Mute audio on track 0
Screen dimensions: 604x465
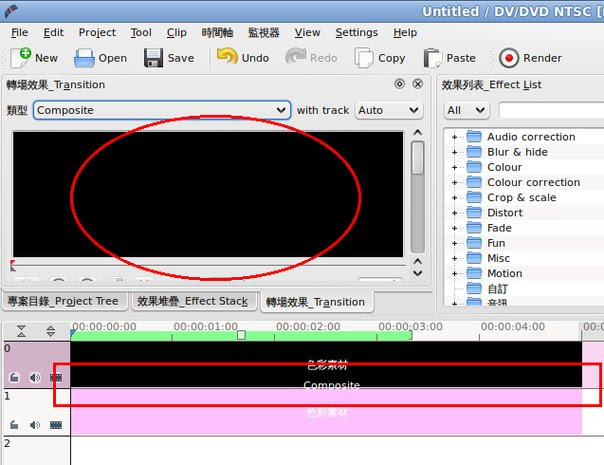pos(35,378)
